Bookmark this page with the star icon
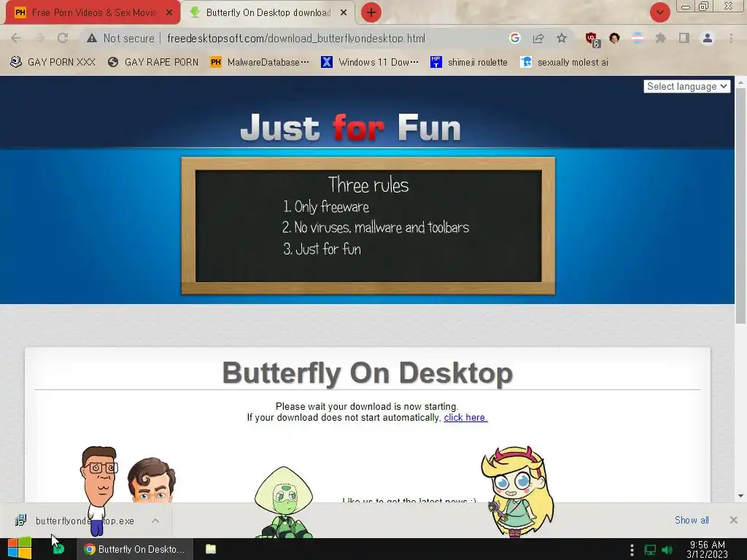Image resolution: width=747 pixels, height=560 pixels. (x=562, y=38)
